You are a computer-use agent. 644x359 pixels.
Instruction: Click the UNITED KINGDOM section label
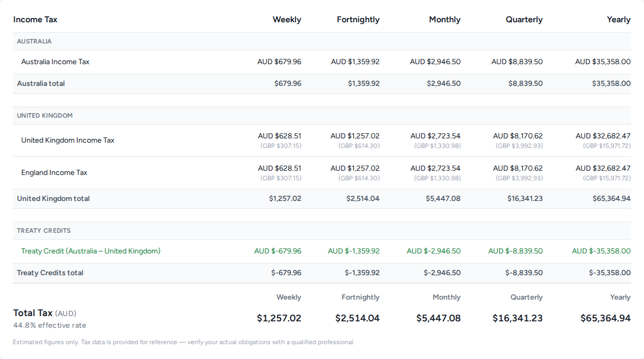pos(45,116)
